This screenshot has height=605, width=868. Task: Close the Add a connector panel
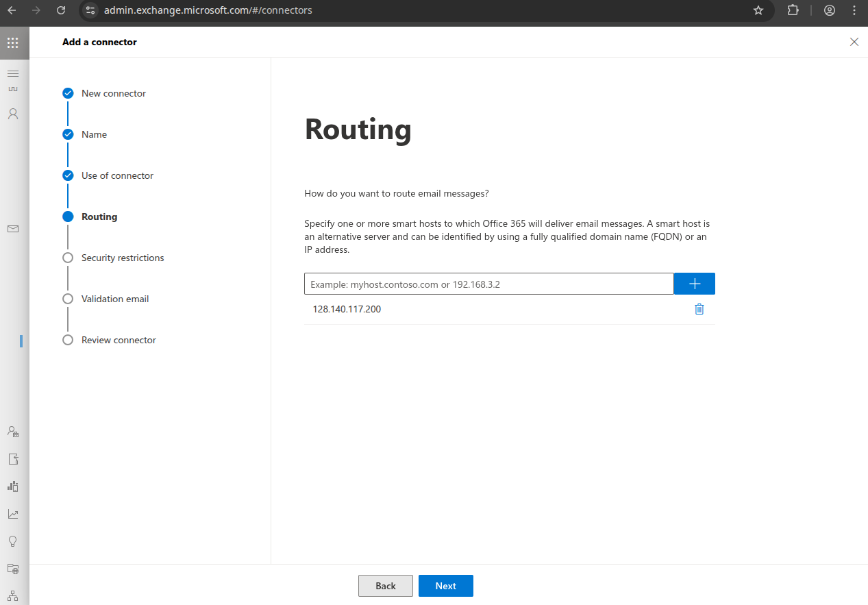click(x=854, y=42)
